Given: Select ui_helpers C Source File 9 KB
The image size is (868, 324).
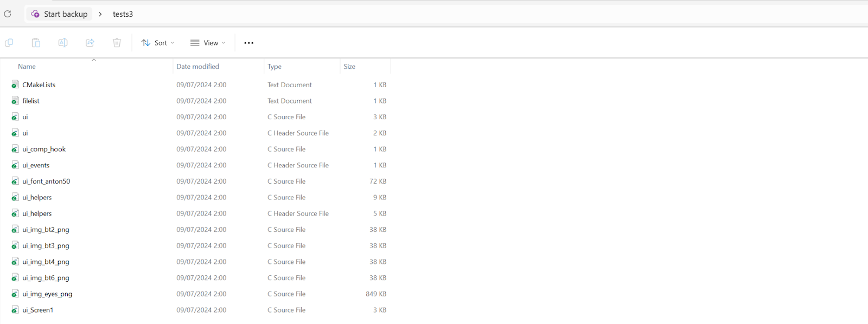Looking at the screenshot, I should [37, 197].
